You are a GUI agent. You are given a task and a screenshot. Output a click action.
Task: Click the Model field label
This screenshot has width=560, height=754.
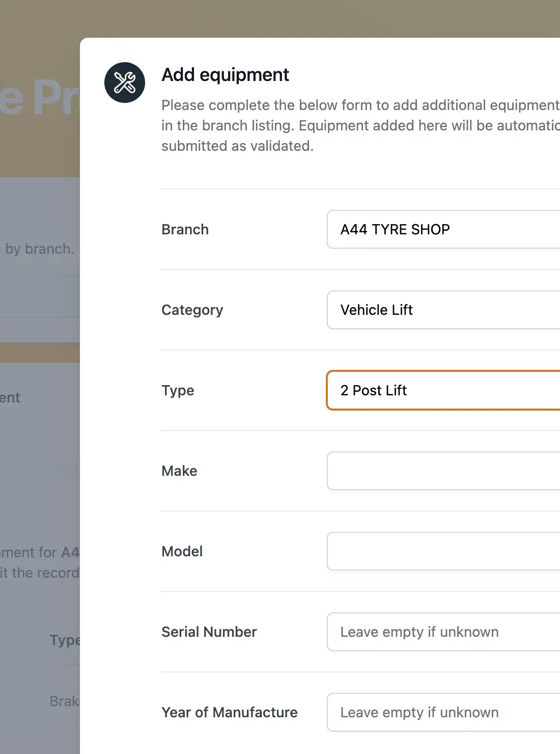point(182,551)
